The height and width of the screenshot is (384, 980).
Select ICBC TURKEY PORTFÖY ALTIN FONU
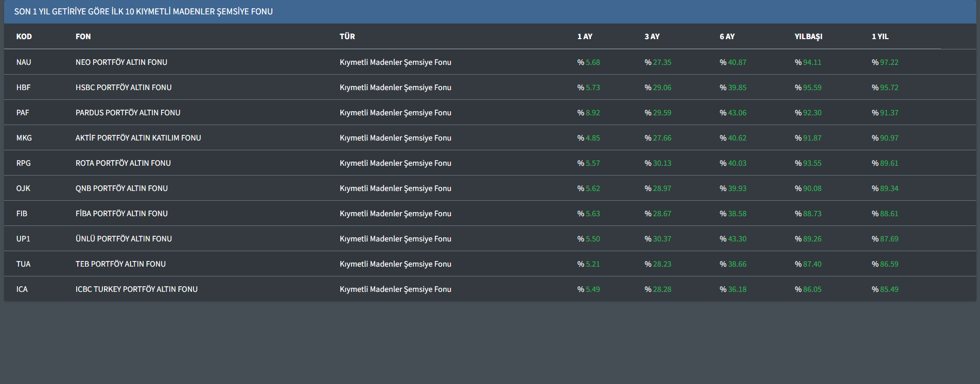[136, 289]
